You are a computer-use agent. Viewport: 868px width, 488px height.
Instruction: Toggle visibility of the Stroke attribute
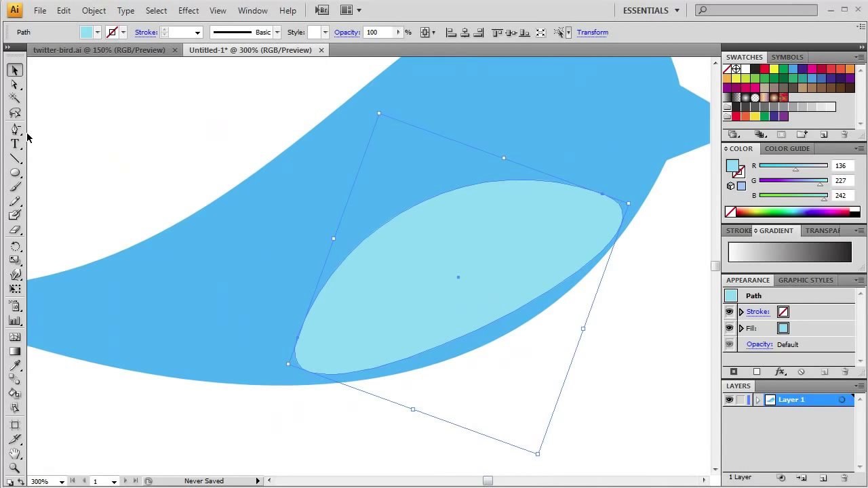pos(730,312)
